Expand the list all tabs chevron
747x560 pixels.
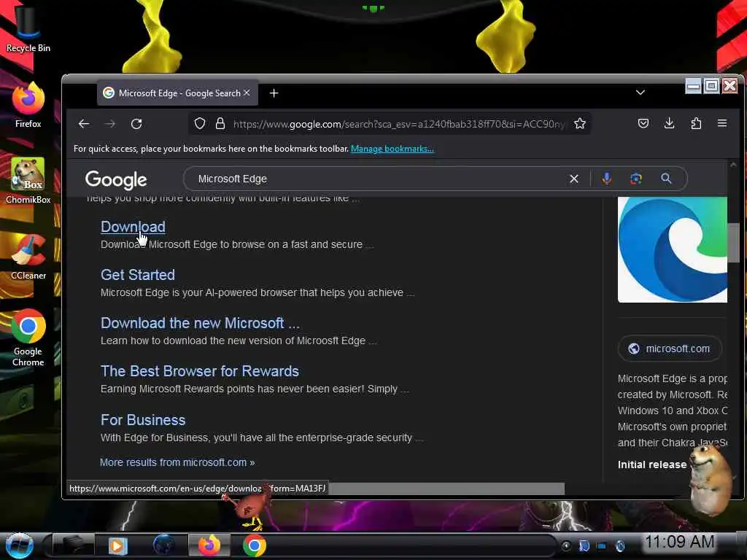640,93
